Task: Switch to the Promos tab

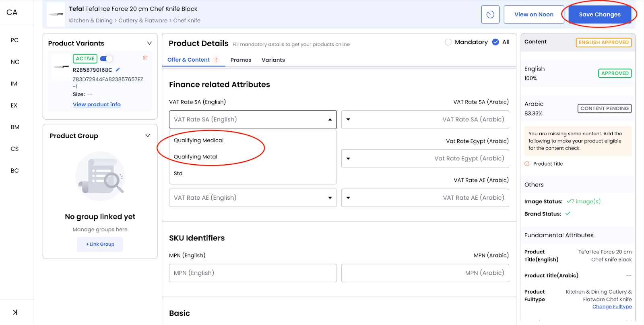Action: click(241, 60)
